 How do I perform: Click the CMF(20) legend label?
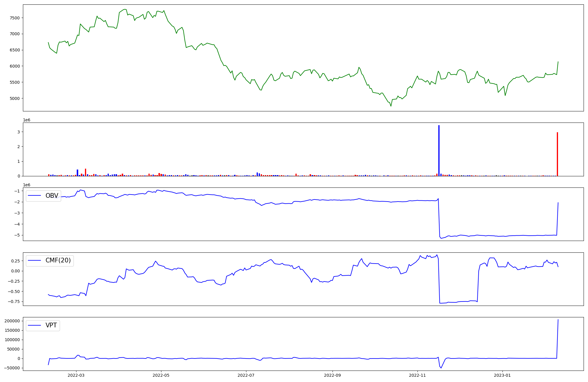point(58,260)
